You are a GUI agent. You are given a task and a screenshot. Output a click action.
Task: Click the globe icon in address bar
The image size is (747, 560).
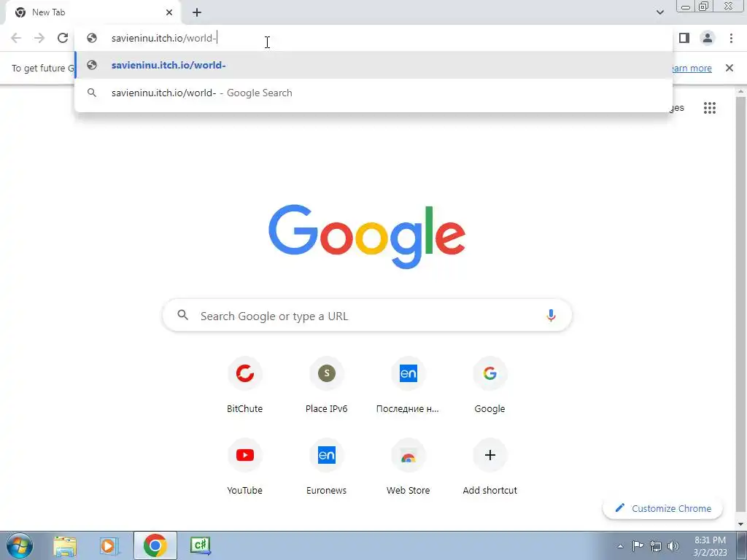pos(92,38)
